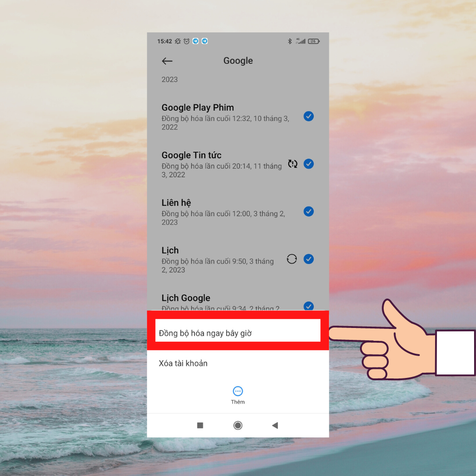Open the Liên hệ row
This screenshot has width=476, height=476.
[238, 212]
